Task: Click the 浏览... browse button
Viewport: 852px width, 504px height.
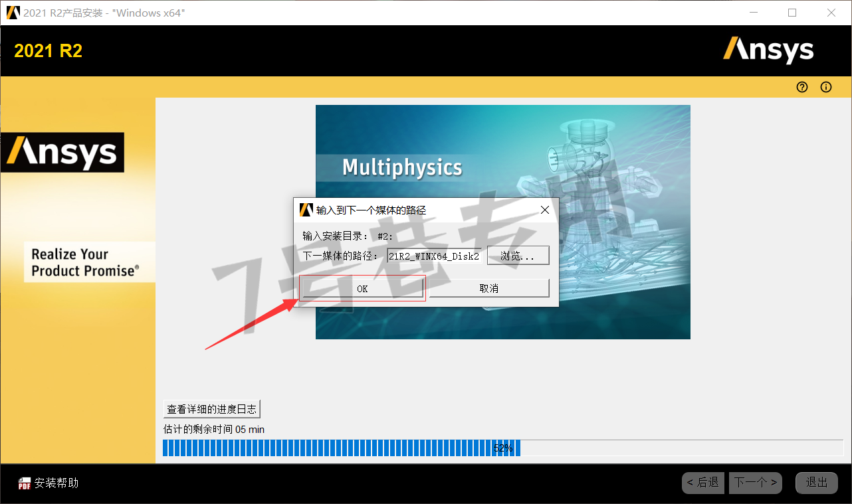Action: pyautogui.click(x=518, y=256)
